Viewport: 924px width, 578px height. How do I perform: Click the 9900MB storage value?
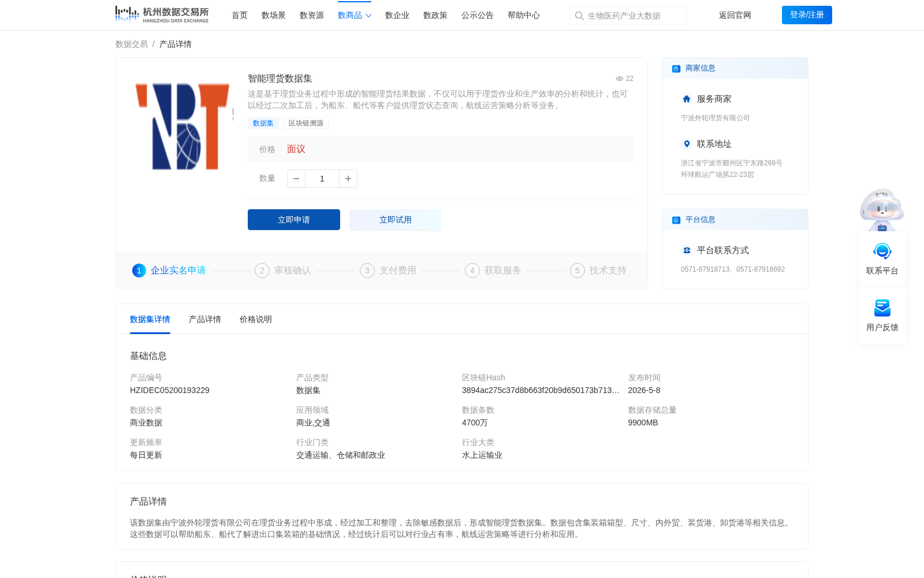(x=643, y=423)
